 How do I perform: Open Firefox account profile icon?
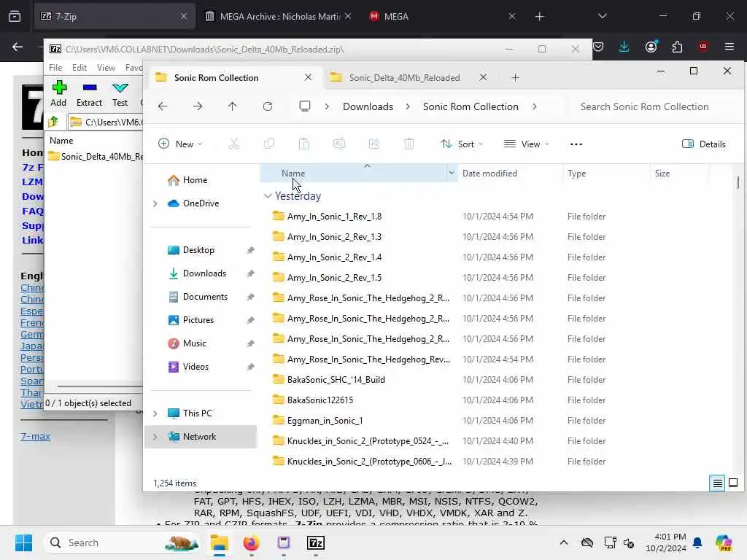(x=651, y=47)
